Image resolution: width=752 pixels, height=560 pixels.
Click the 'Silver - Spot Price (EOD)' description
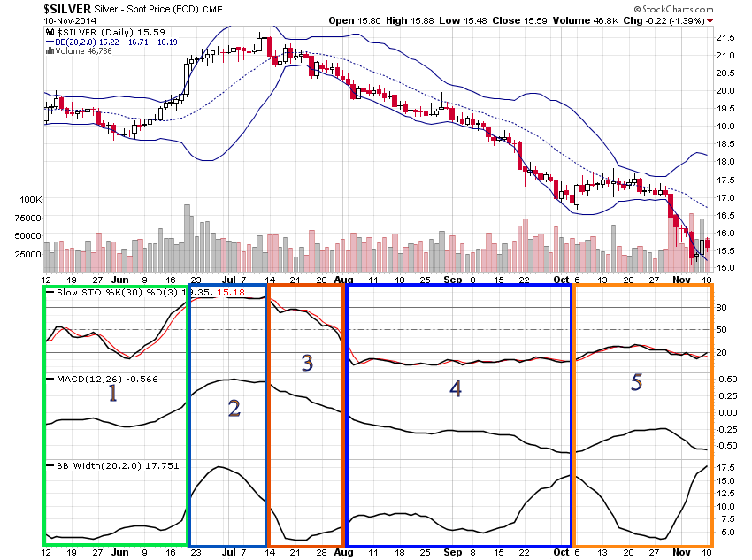(146, 9)
